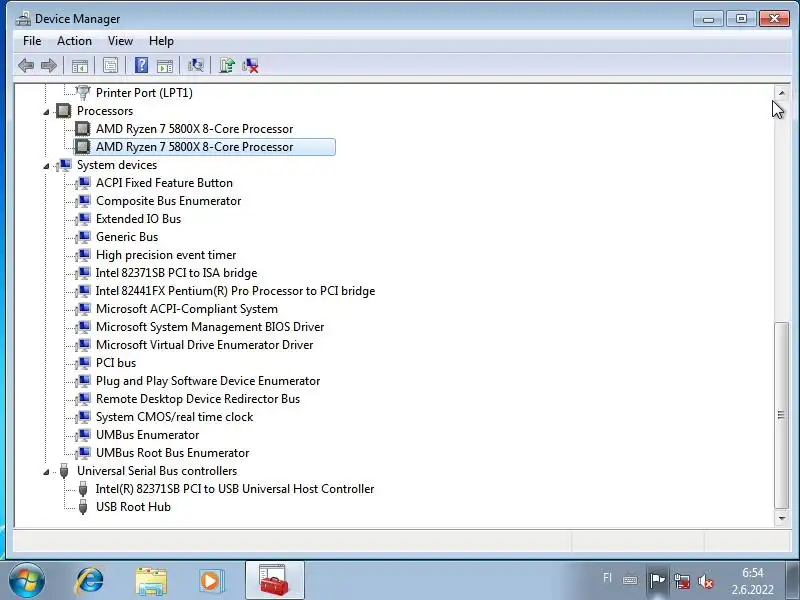Click icon of first AMD Ryzen 7 processor
The height and width of the screenshot is (600, 800).
click(83, 129)
